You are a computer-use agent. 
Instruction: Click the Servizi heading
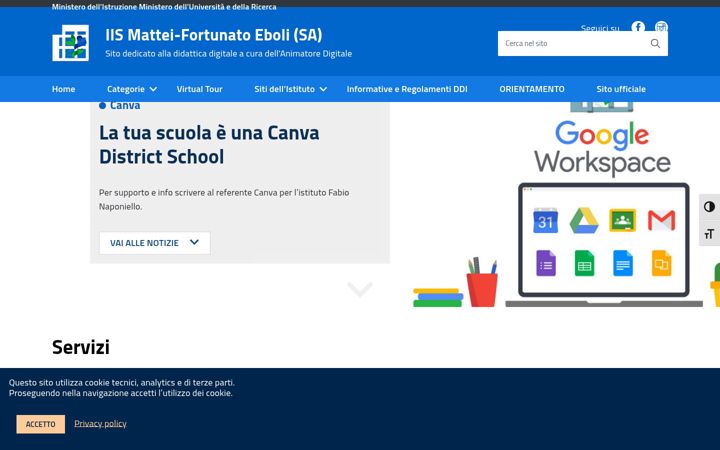pyautogui.click(x=80, y=347)
